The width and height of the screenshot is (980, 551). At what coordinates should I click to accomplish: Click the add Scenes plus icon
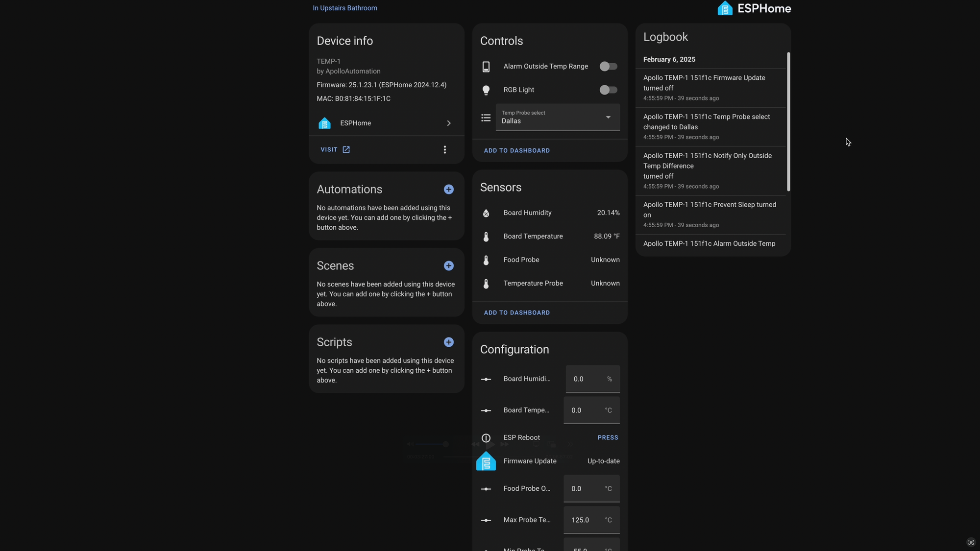[x=448, y=266]
